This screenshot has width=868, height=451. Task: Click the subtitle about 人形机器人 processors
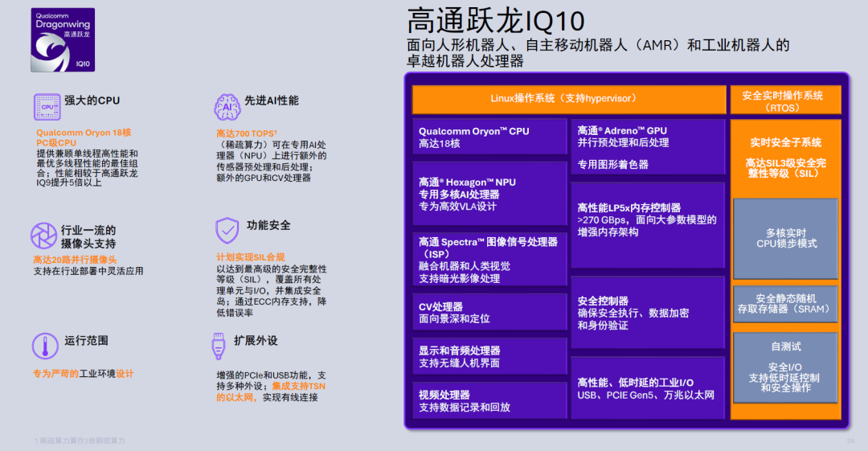[x=598, y=53]
